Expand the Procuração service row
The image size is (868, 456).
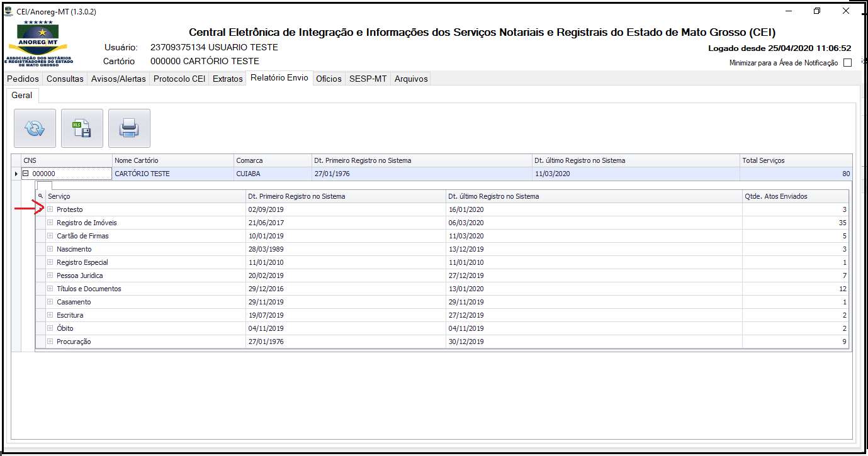click(50, 342)
